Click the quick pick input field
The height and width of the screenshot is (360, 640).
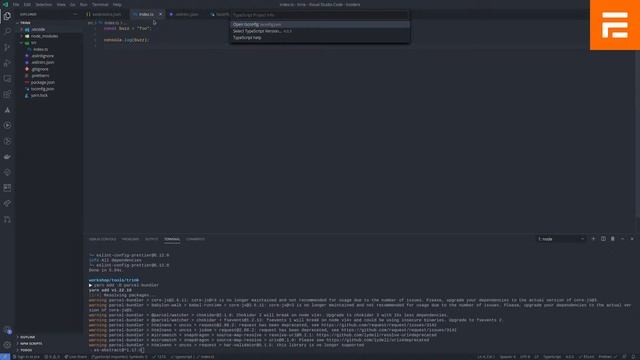pyautogui.click(x=320, y=15)
